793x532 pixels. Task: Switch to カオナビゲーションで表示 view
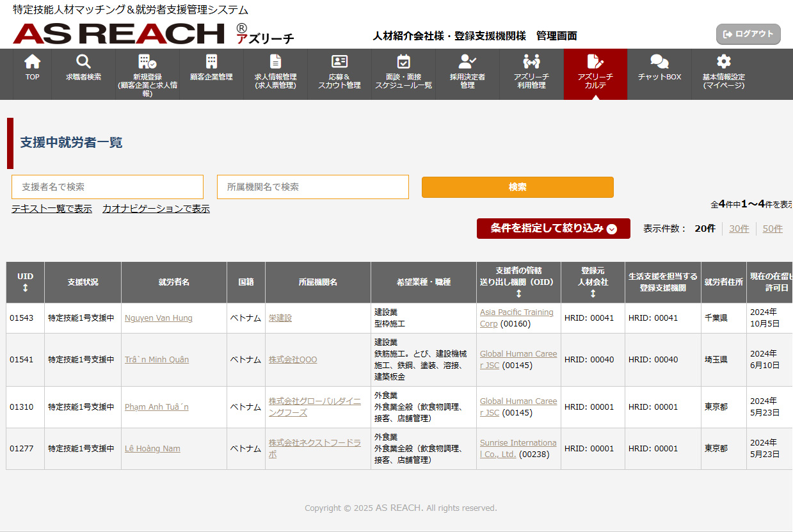156,209
